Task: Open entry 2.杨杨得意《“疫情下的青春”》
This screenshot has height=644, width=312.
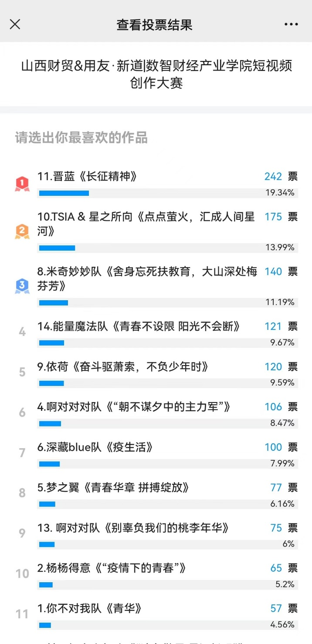Action: (x=112, y=568)
